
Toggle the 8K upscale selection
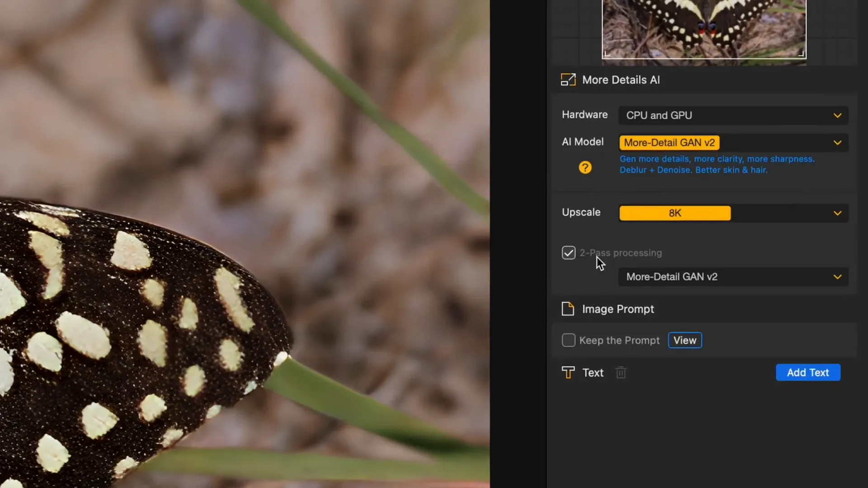click(675, 213)
